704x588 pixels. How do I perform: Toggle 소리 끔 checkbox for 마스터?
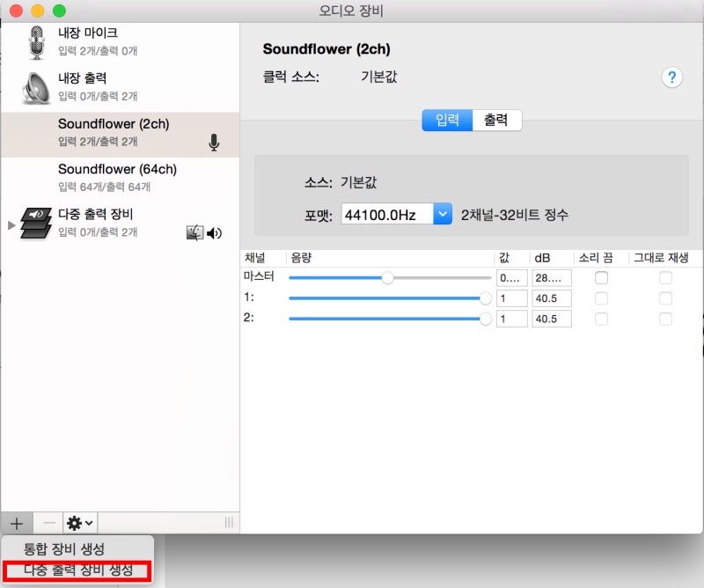(x=601, y=278)
